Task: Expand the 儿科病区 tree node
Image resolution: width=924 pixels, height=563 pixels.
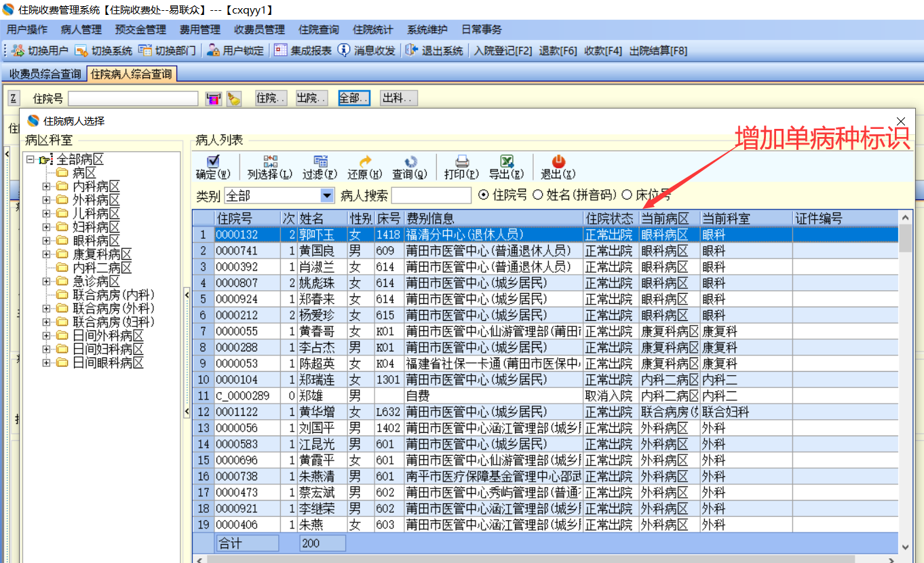Action: coord(46,214)
